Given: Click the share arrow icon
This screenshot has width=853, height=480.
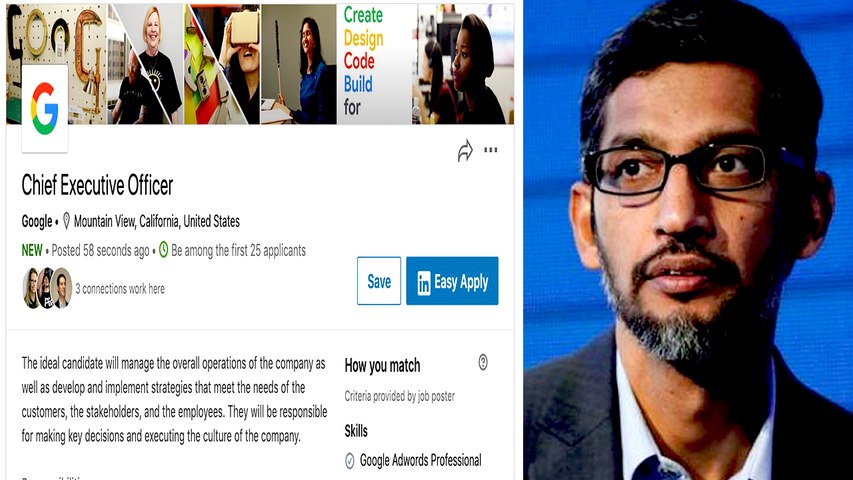Looking at the screenshot, I should point(465,151).
